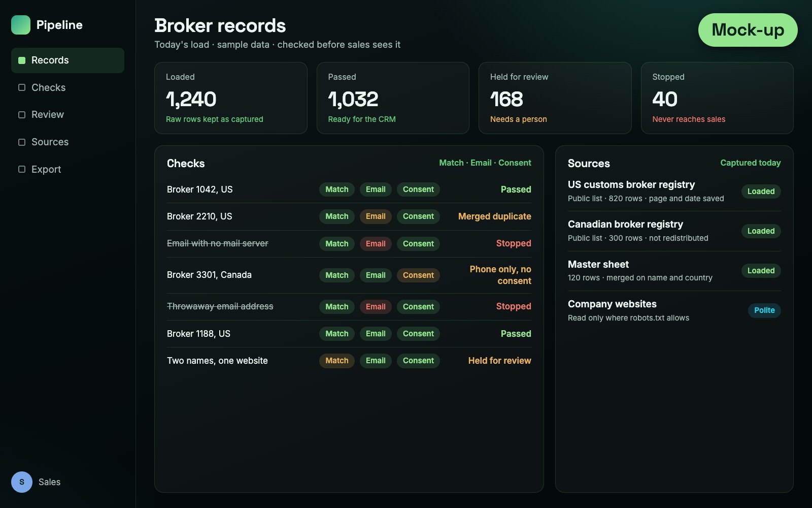Click the amber Email pill on Broker 2210
The image size is (812, 508).
[x=376, y=216]
